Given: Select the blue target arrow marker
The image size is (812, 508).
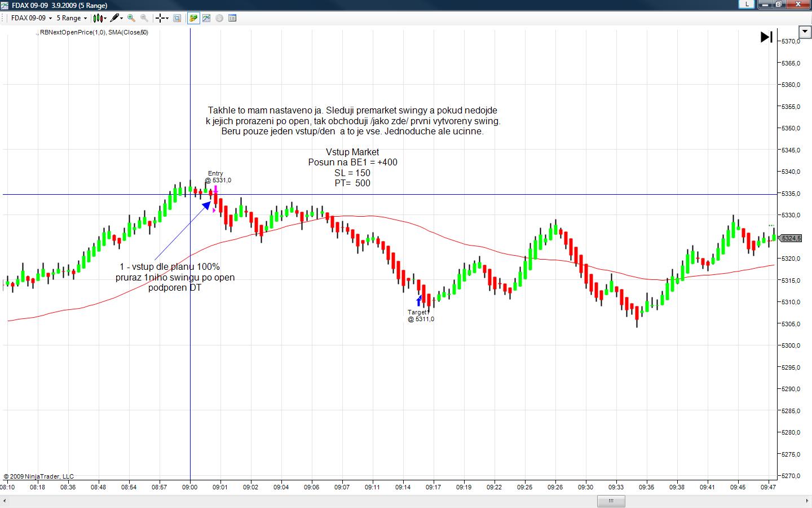Looking at the screenshot, I should [418, 301].
